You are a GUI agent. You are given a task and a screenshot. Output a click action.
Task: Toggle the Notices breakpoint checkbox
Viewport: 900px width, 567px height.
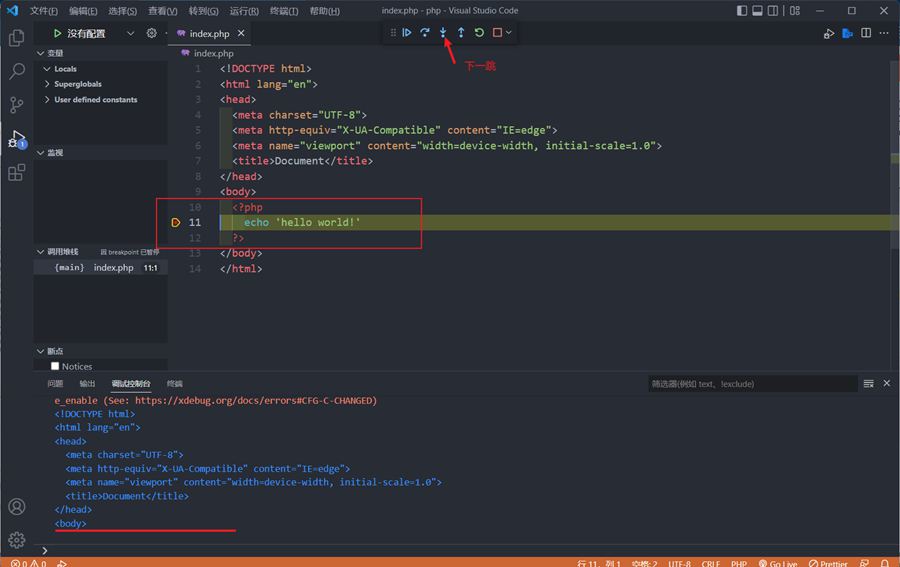[x=55, y=366]
